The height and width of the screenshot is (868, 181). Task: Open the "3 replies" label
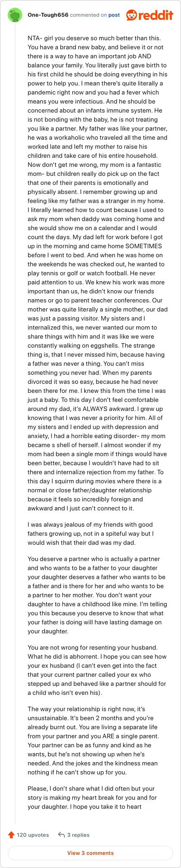(x=78, y=835)
